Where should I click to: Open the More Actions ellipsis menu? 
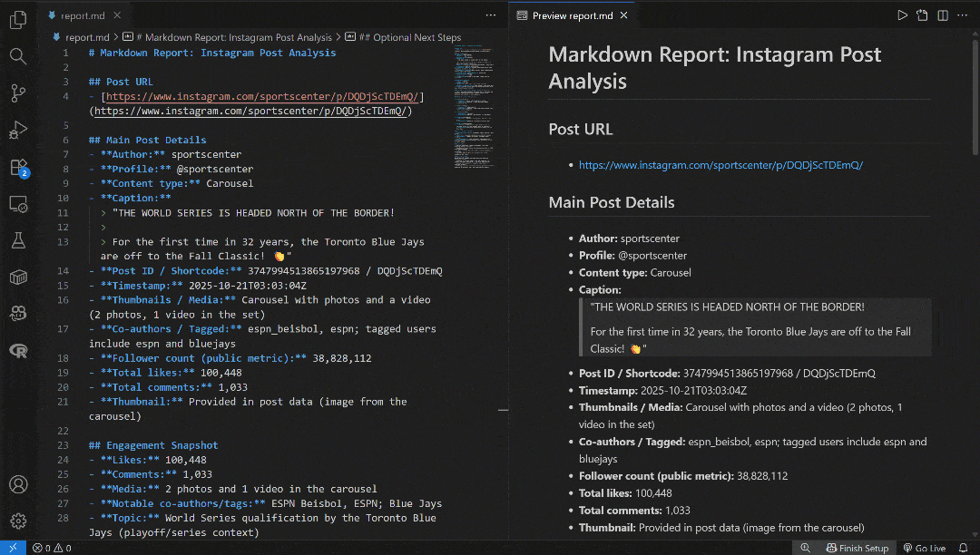491,15
